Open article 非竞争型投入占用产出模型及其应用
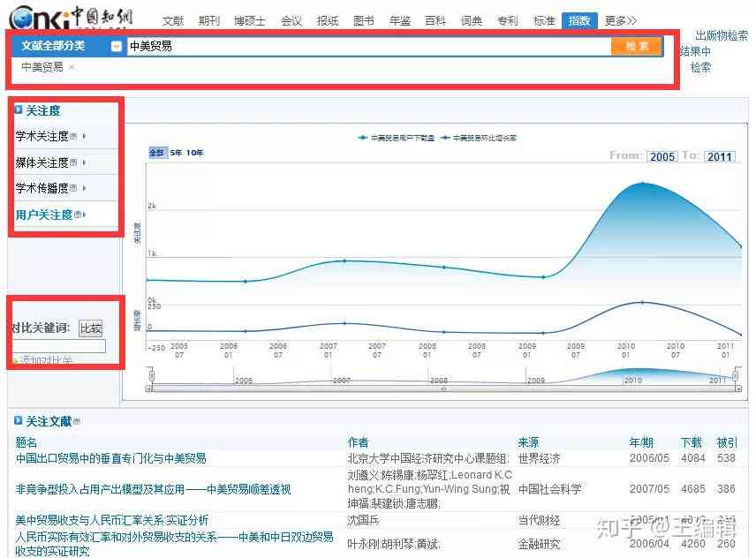The width and height of the screenshot is (756, 558). tap(154, 490)
